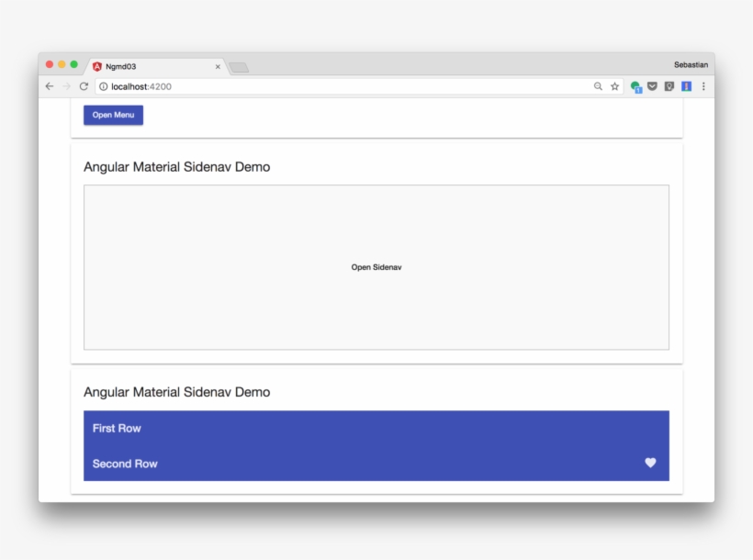
Task: Click the zoom magnifier icon in address bar
Action: point(598,86)
